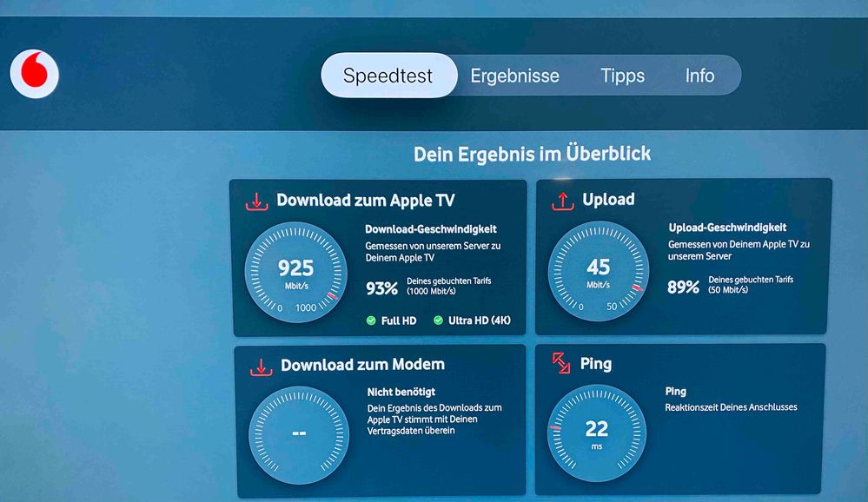Select the Speedtest tab
Viewport: 868px width, 502px height.
coord(388,76)
